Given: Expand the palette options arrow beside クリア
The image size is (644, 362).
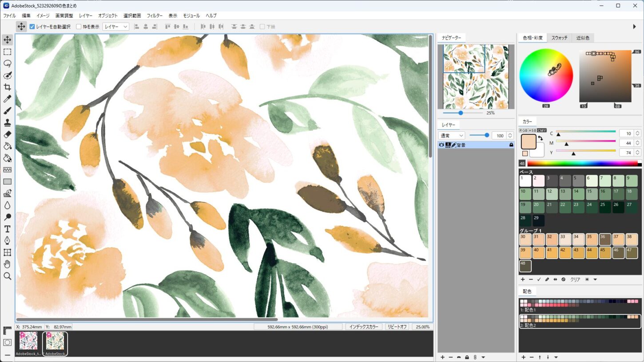Looking at the screenshot, I should 595,279.
